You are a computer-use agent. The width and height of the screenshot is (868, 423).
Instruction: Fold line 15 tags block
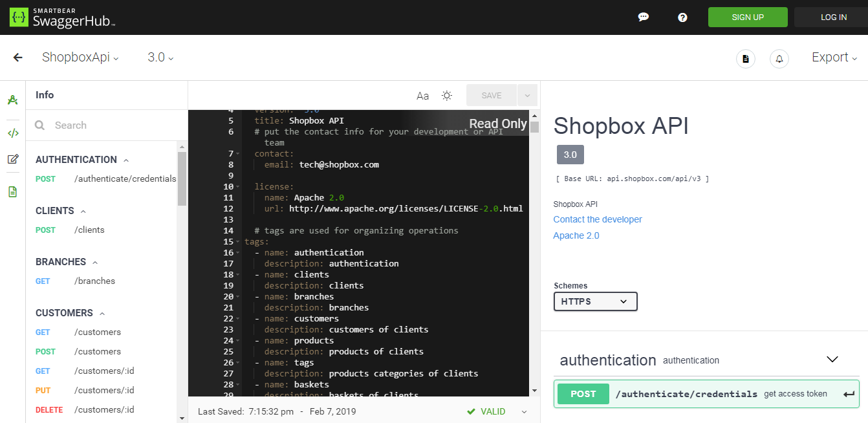pos(237,242)
